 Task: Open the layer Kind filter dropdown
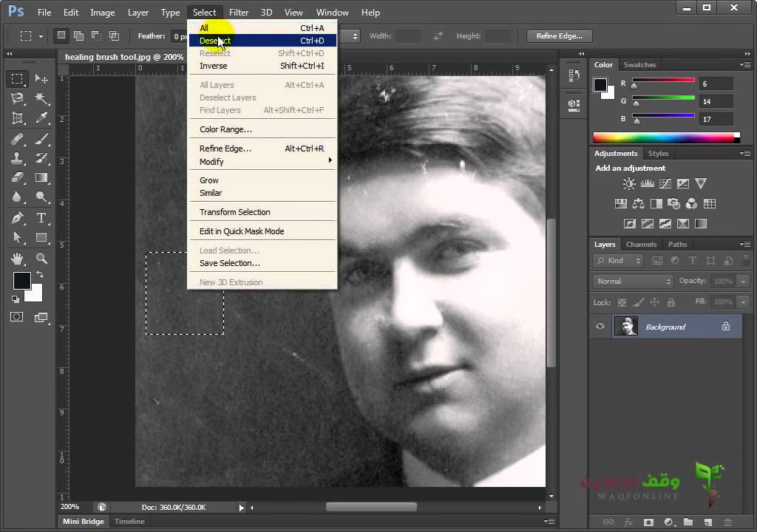[x=617, y=261]
